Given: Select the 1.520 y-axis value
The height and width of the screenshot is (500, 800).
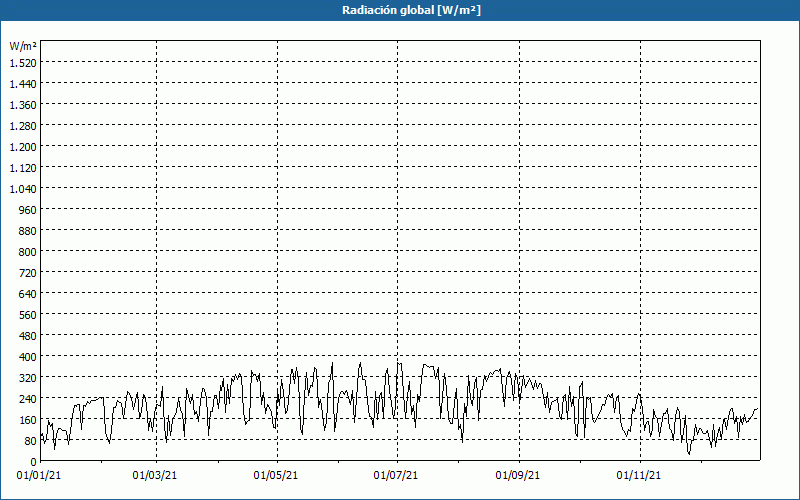Looking at the screenshot, I should tap(23, 63).
